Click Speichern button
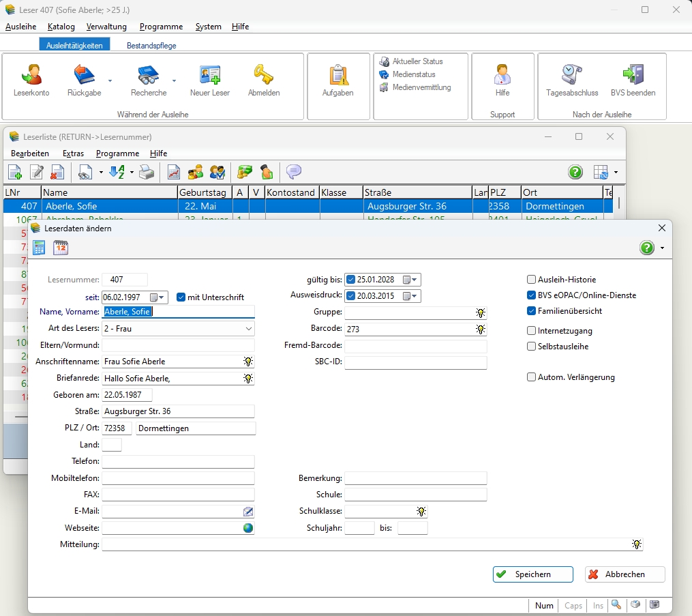Viewport: 692px width, 616px height. [532, 574]
